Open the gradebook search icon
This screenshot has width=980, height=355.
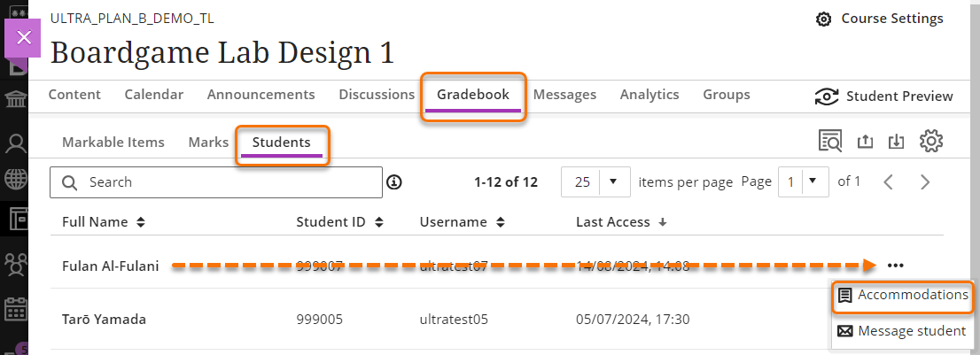(x=830, y=141)
